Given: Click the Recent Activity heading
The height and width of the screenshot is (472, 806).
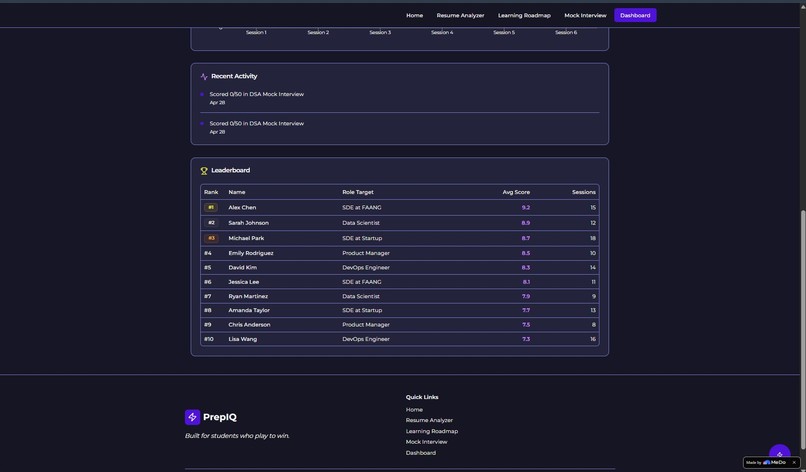Looking at the screenshot, I should point(234,76).
